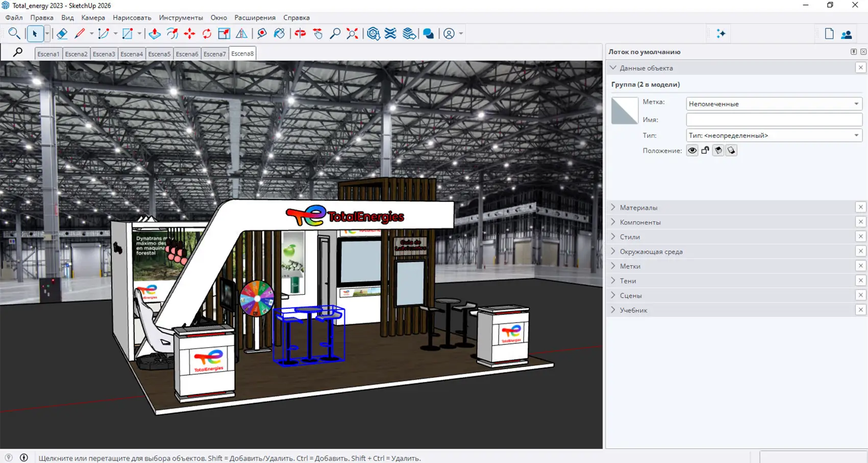
Task: Open the Файл menu
Action: pos(14,17)
